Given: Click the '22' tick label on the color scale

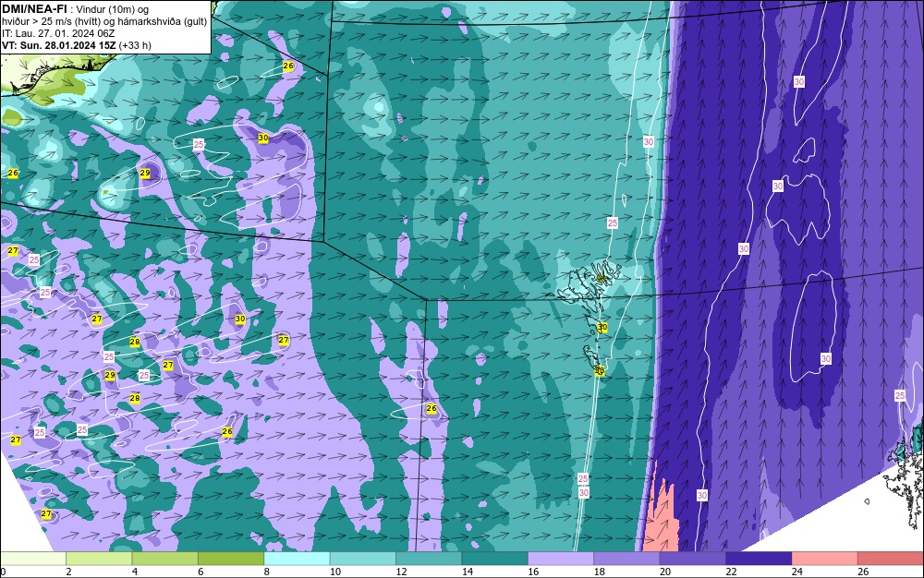Looking at the screenshot, I should [x=731, y=572].
